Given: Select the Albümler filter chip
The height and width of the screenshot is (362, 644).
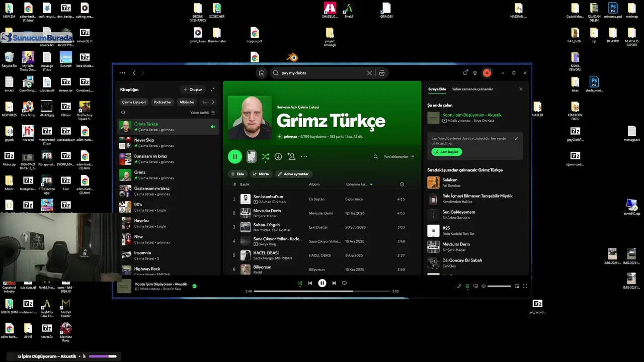Looking at the screenshot, I should 187,102.
